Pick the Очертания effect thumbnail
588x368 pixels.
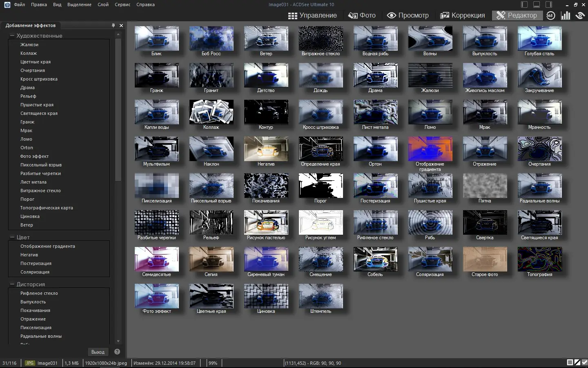coord(539,149)
